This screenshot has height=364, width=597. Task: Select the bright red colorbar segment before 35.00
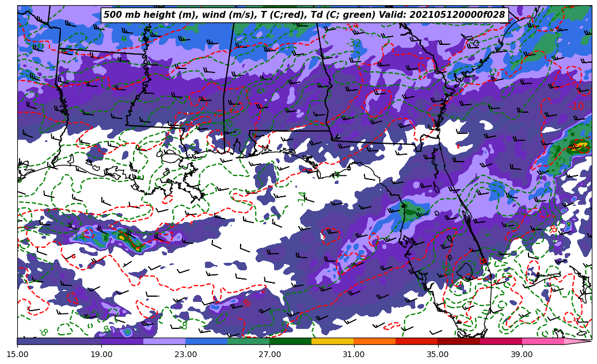416,341
